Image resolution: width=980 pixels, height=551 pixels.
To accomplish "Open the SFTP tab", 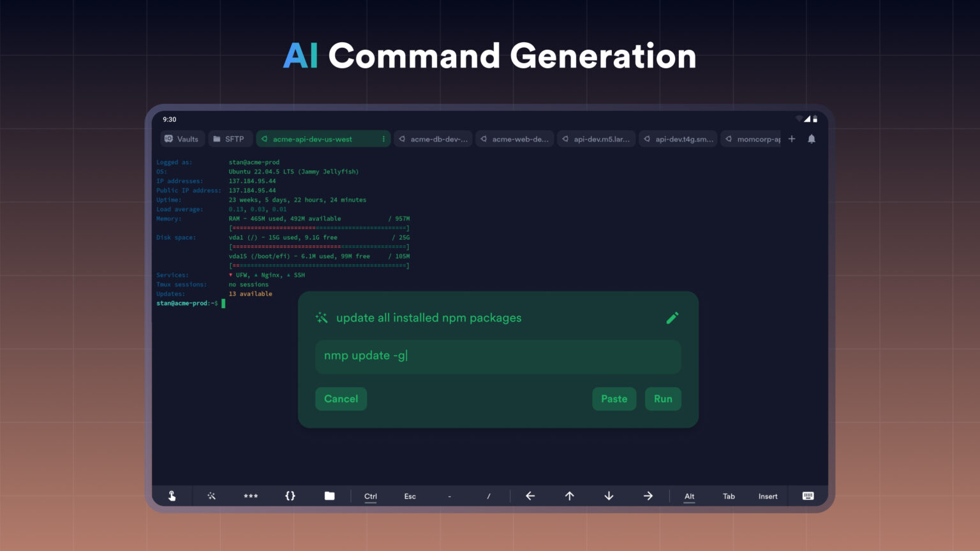I will (230, 138).
